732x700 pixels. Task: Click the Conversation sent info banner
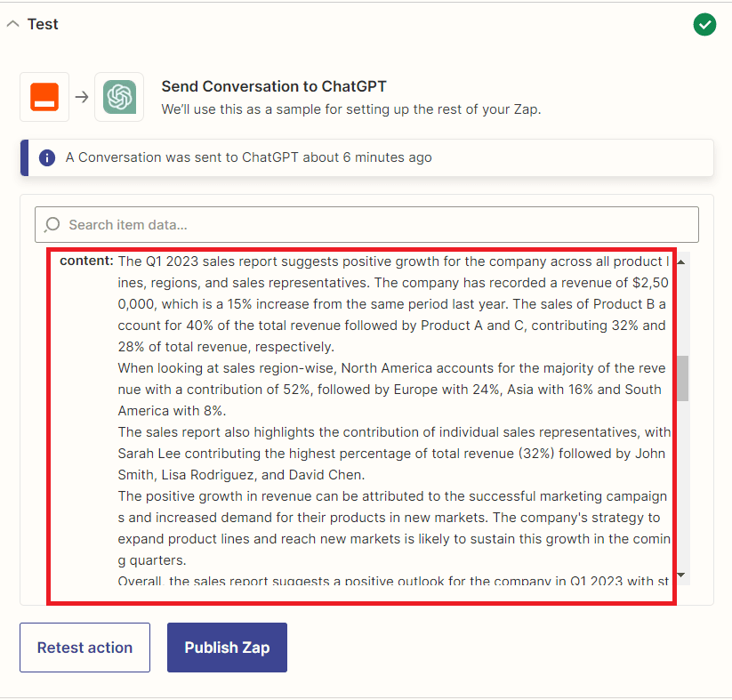366,157
